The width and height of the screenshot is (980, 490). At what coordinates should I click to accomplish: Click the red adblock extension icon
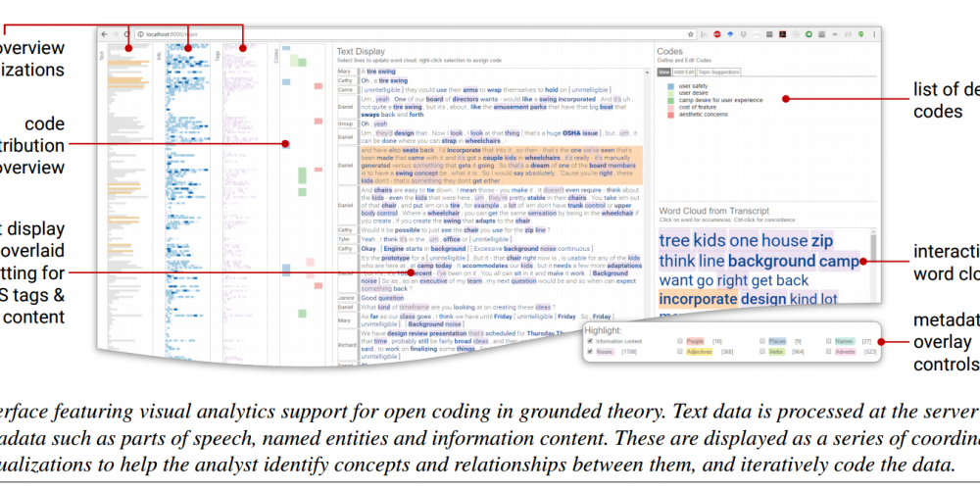pos(717,34)
